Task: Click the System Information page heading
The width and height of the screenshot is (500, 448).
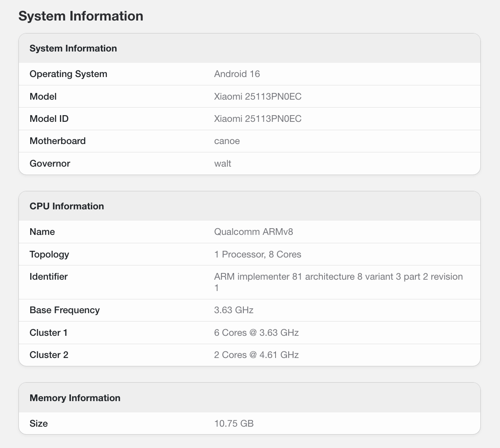Action: (x=81, y=16)
